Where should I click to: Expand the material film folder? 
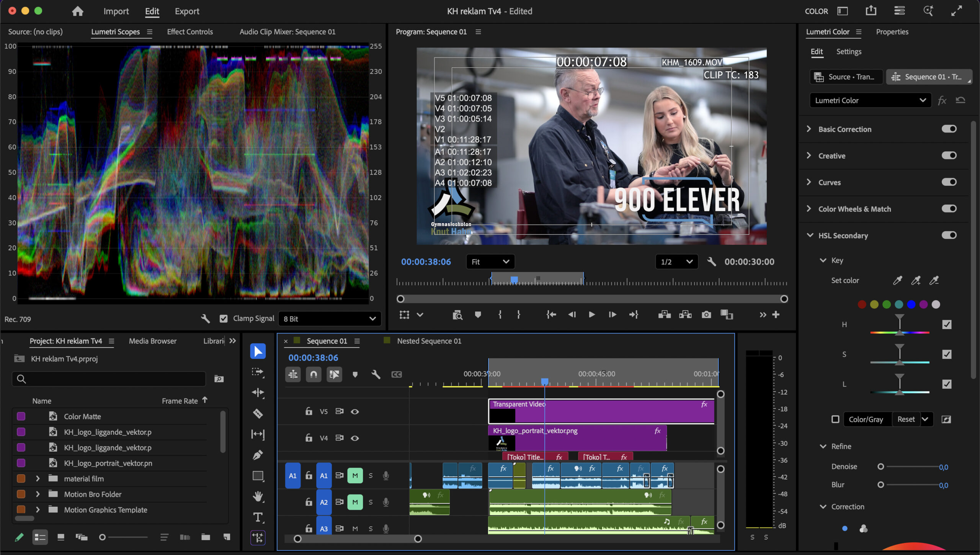(38, 478)
